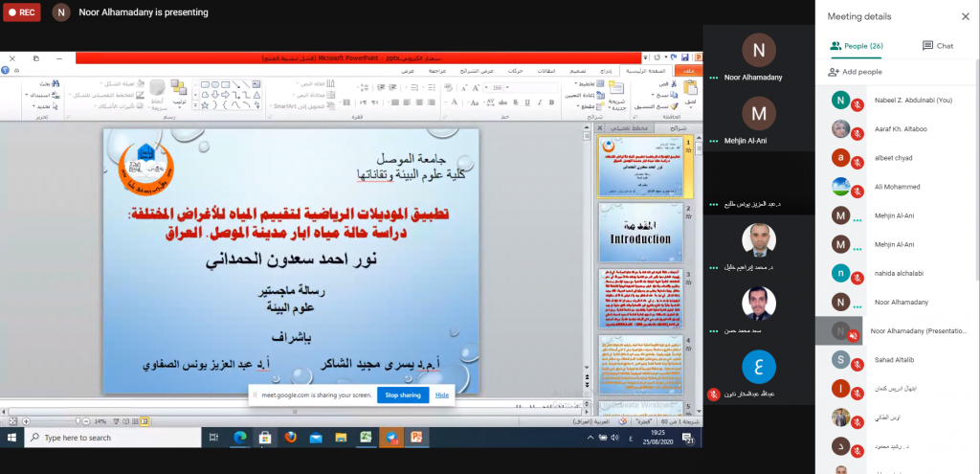
Task: Click the red REC recording indicator
Action: (21, 13)
